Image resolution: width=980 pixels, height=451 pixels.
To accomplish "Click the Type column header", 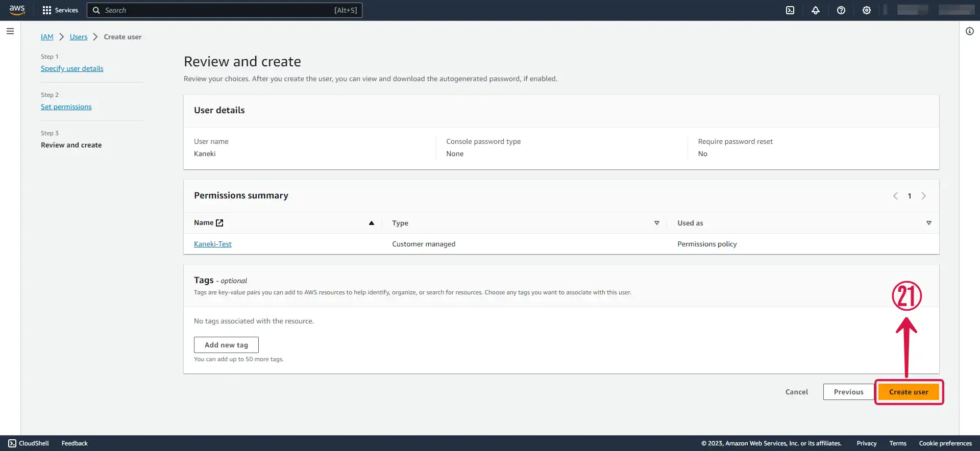I will click(x=400, y=223).
